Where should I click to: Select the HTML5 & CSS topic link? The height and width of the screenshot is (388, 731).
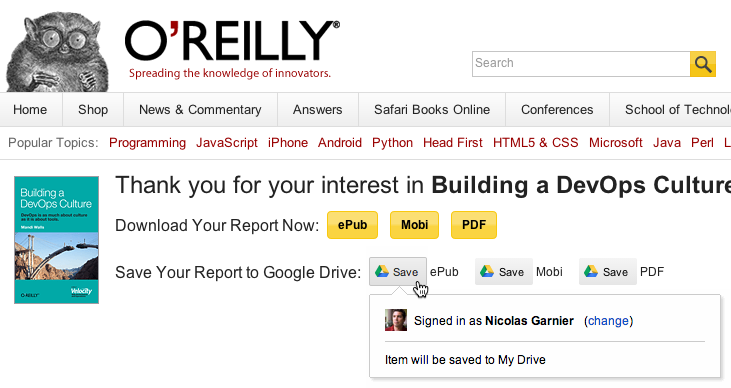(536, 143)
